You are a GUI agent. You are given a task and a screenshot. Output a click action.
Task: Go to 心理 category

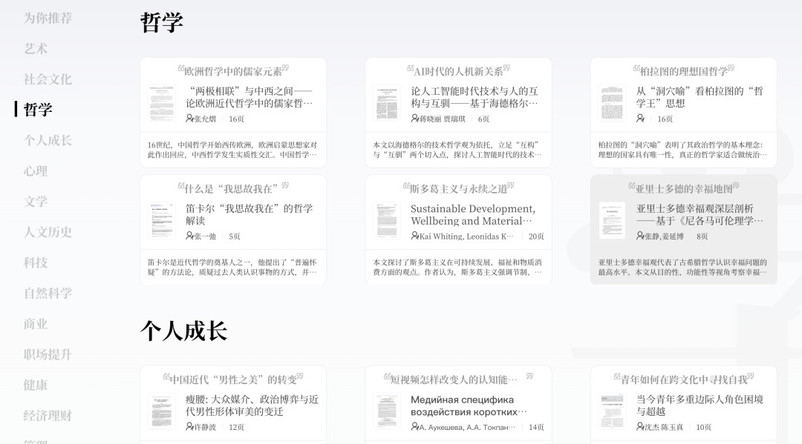[x=35, y=171]
